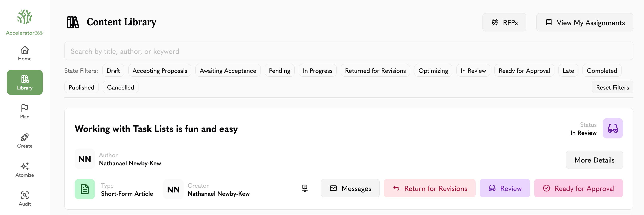Toggle the Completed state filter
This screenshot has width=644, height=215.
602,70
